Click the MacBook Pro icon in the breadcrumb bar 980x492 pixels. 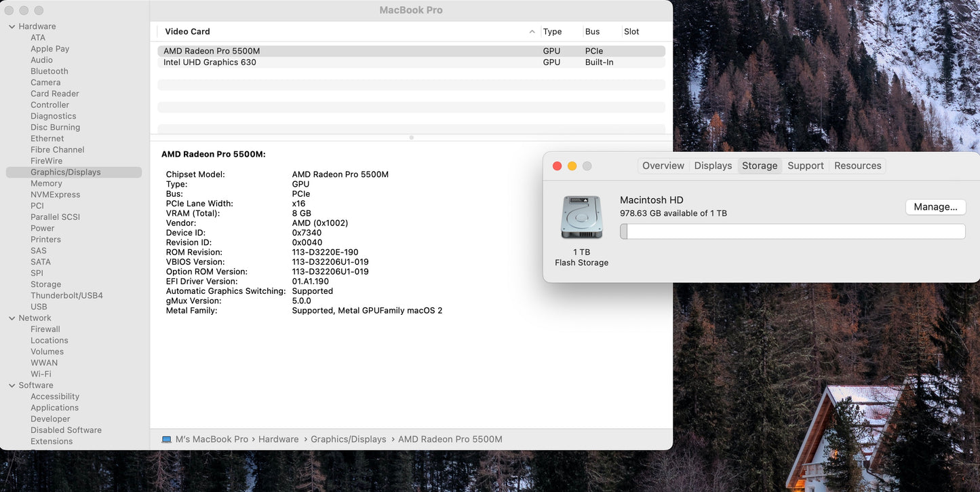[166, 439]
